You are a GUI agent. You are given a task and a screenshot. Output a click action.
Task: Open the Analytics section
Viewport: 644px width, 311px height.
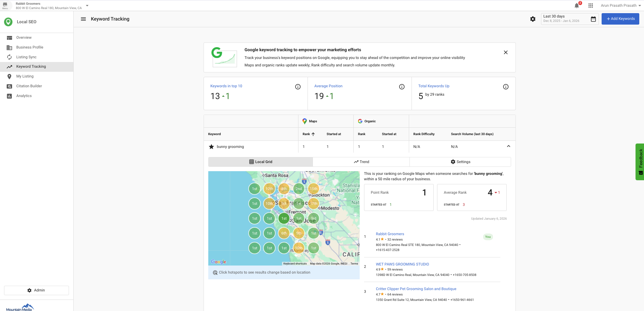(x=24, y=96)
